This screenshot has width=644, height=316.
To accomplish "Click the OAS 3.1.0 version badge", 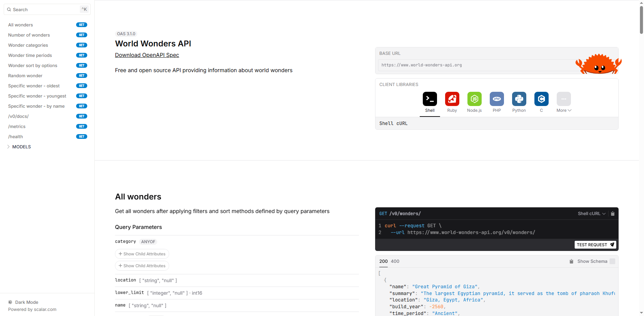I will [126, 34].
